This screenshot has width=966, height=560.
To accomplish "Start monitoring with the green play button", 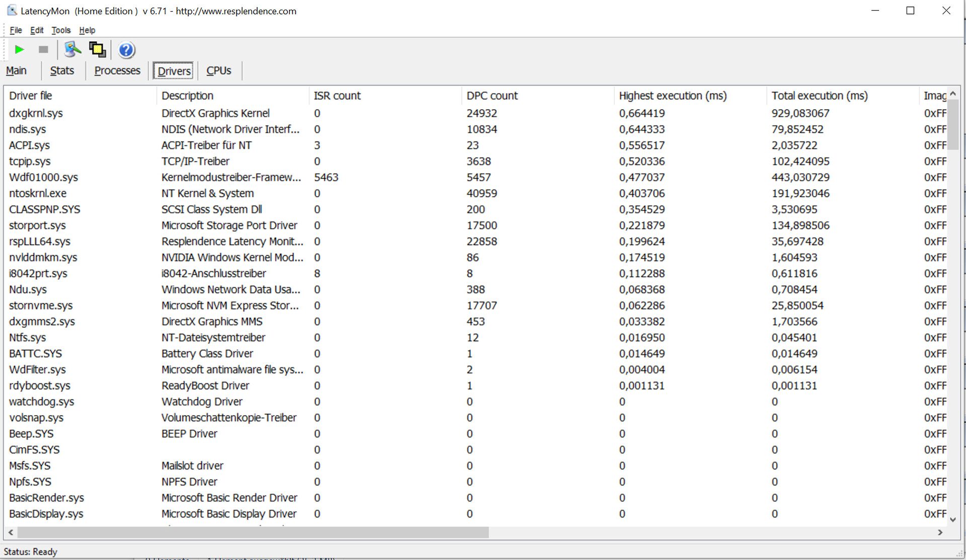I will point(20,49).
